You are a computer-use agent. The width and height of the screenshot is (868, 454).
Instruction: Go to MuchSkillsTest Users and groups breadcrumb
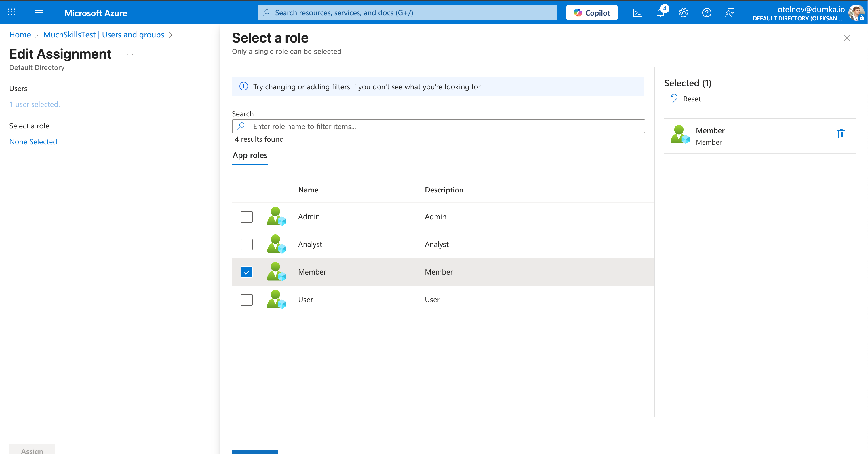pyautogui.click(x=103, y=35)
